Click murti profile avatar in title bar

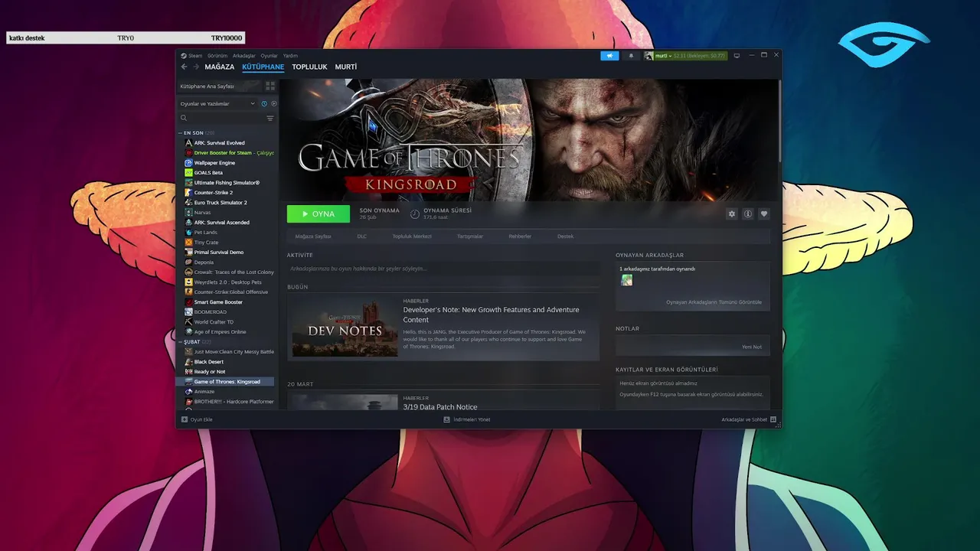click(648, 56)
